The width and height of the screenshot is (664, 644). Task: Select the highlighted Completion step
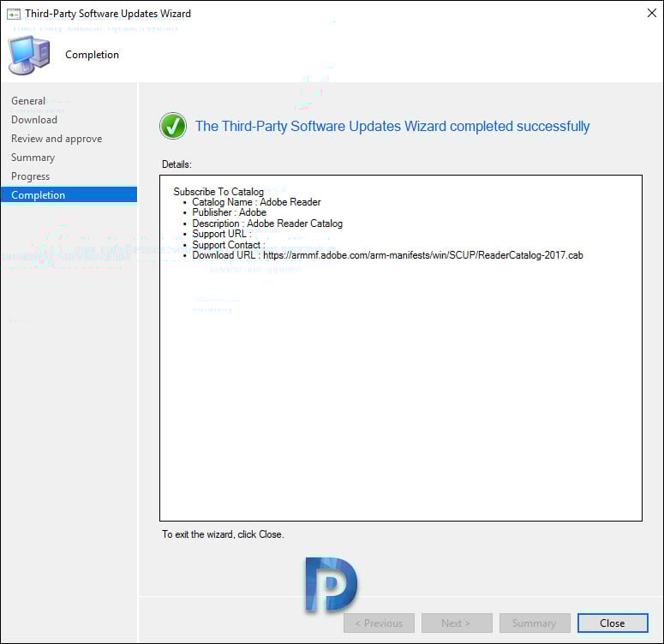pos(69,194)
